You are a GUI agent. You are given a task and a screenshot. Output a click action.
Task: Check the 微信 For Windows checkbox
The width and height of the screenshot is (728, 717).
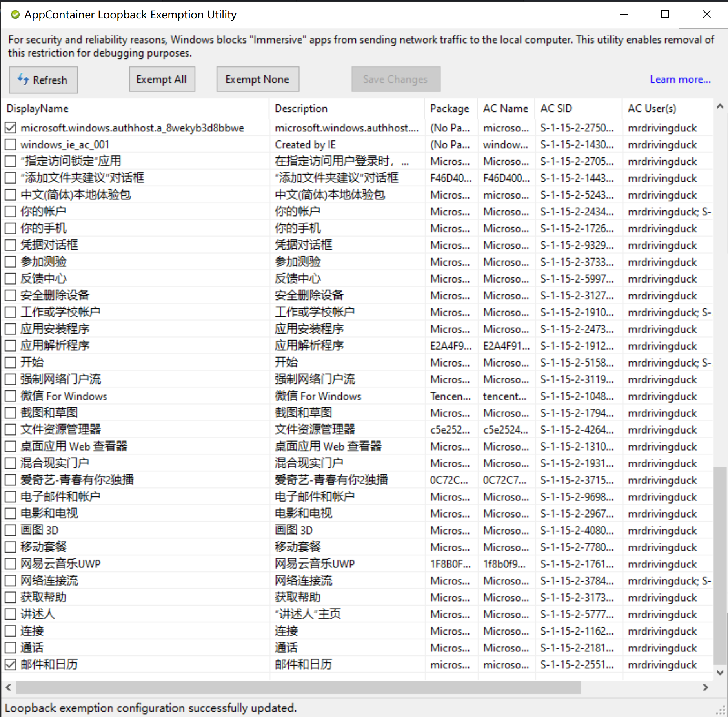coord(11,396)
